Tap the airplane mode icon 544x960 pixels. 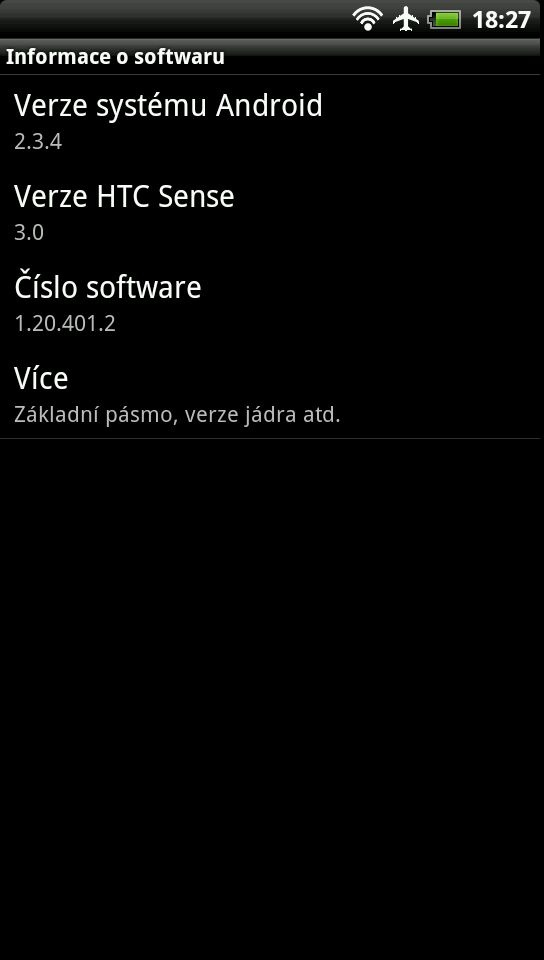tap(406, 20)
